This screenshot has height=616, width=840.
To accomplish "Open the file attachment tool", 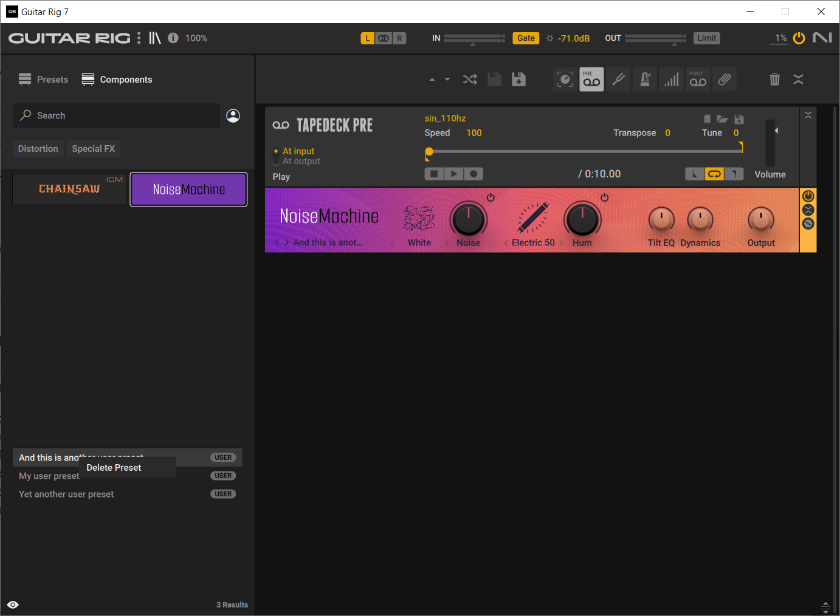I will tap(725, 79).
